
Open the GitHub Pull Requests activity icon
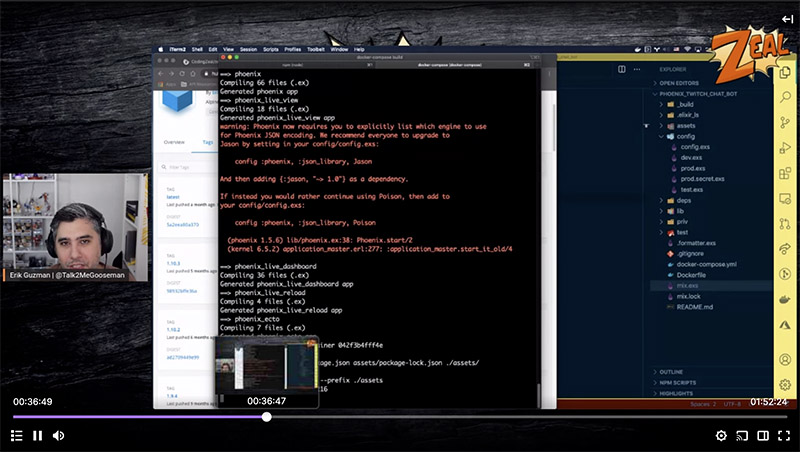click(x=785, y=223)
